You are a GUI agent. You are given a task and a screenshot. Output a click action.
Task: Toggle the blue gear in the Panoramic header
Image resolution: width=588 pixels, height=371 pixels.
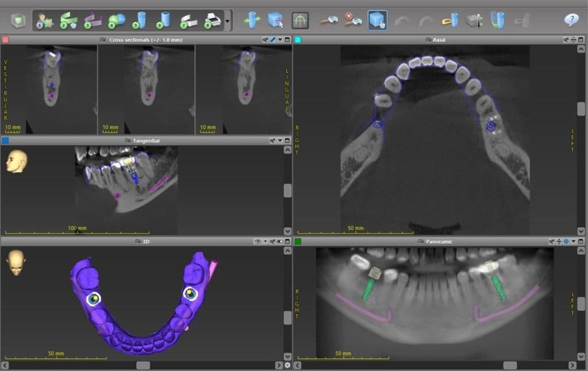566,242
